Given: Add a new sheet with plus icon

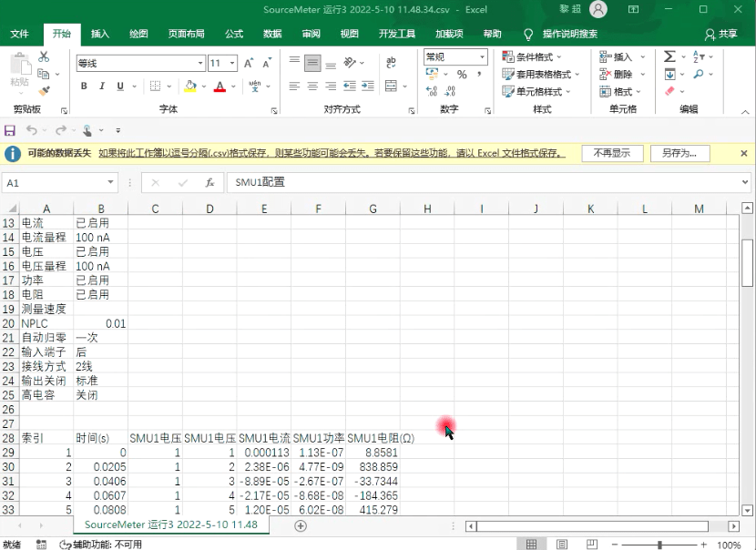Looking at the screenshot, I should pyautogui.click(x=301, y=525).
